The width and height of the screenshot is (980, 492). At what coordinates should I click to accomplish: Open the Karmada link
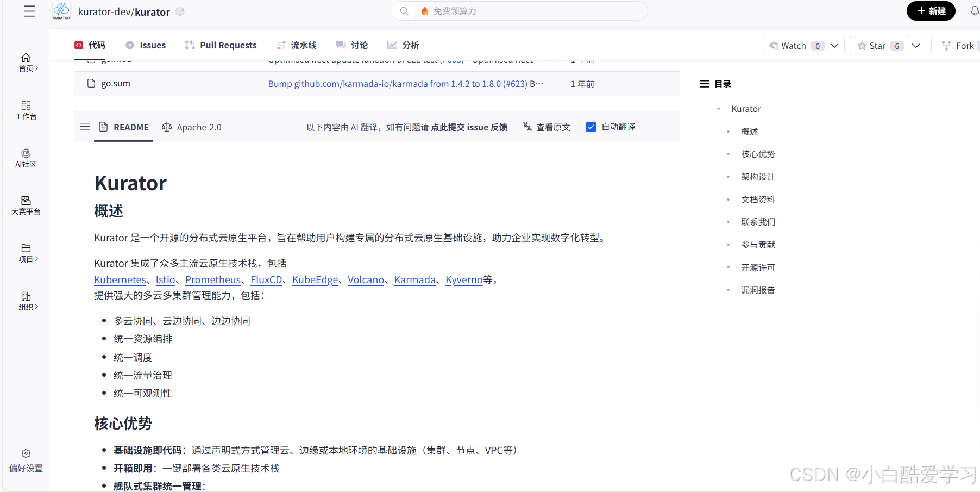click(415, 279)
